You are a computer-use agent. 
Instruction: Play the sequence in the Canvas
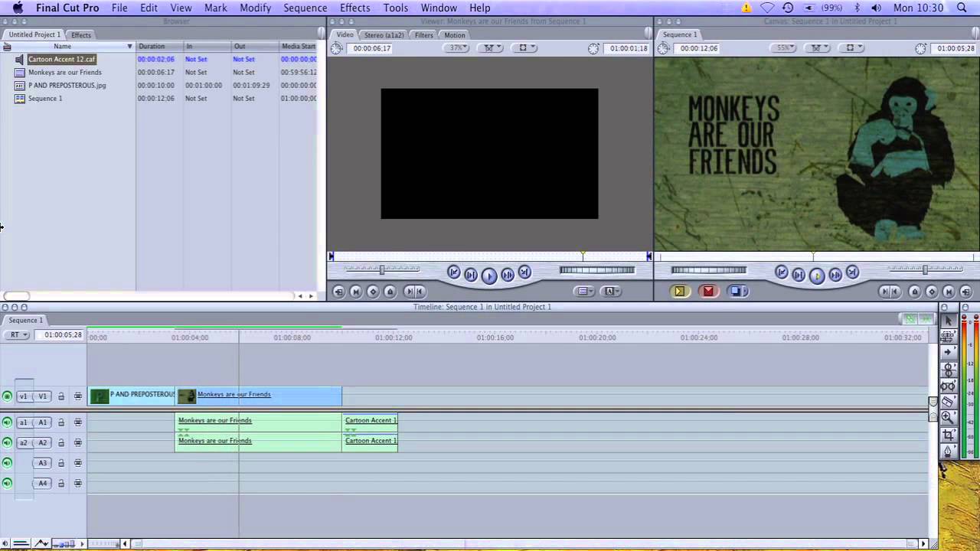tap(816, 275)
